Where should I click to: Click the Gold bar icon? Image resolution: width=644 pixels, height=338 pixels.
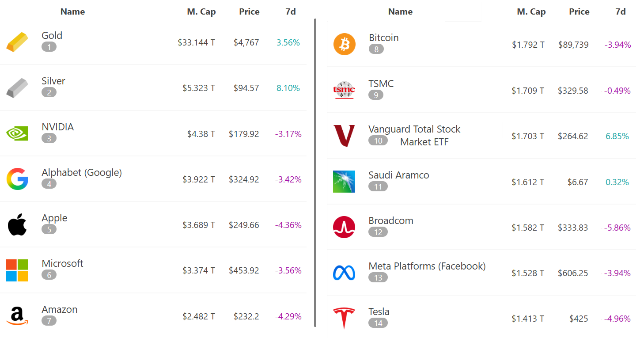(x=17, y=42)
